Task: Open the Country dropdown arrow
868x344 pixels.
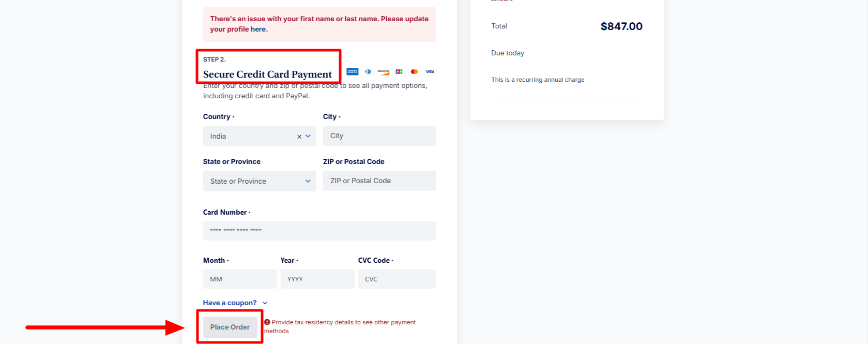Action: tap(308, 136)
